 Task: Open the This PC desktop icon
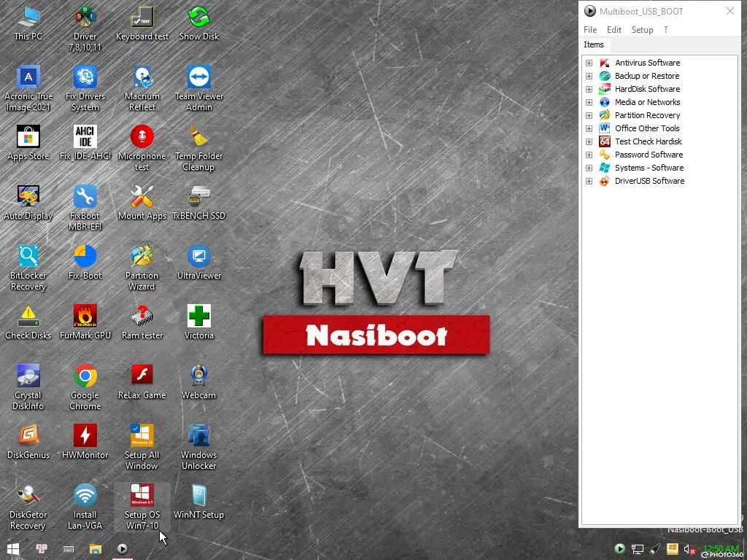(x=28, y=24)
